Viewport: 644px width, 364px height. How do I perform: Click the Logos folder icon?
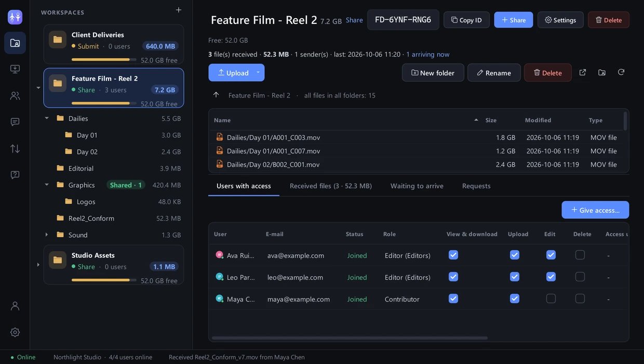click(x=69, y=201)
